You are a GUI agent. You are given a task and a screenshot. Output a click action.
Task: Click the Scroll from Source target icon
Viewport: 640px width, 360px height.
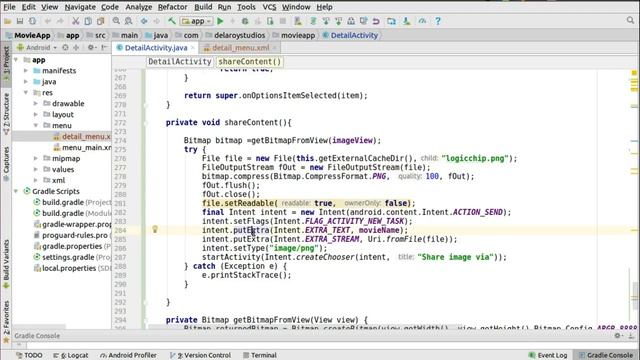point(65,48)
